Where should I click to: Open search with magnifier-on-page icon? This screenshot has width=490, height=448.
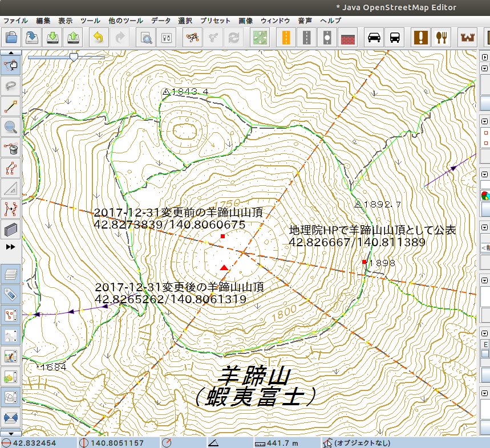(x=145, y=38)
